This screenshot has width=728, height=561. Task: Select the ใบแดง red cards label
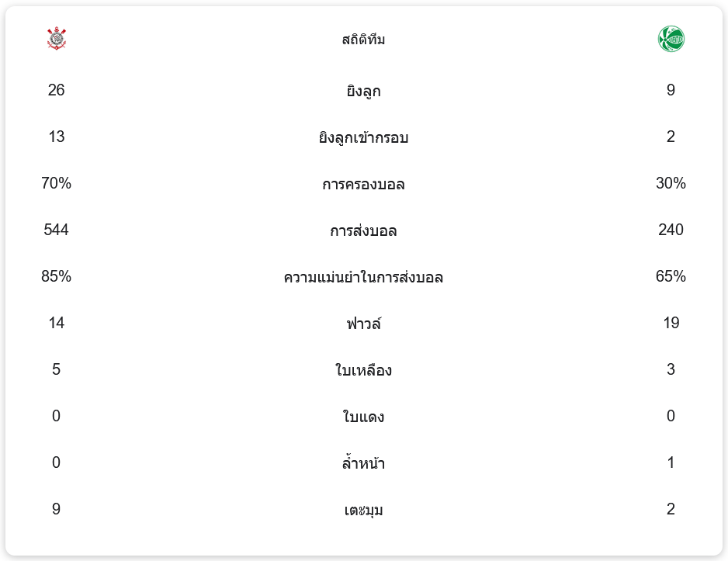click(363, 417)
